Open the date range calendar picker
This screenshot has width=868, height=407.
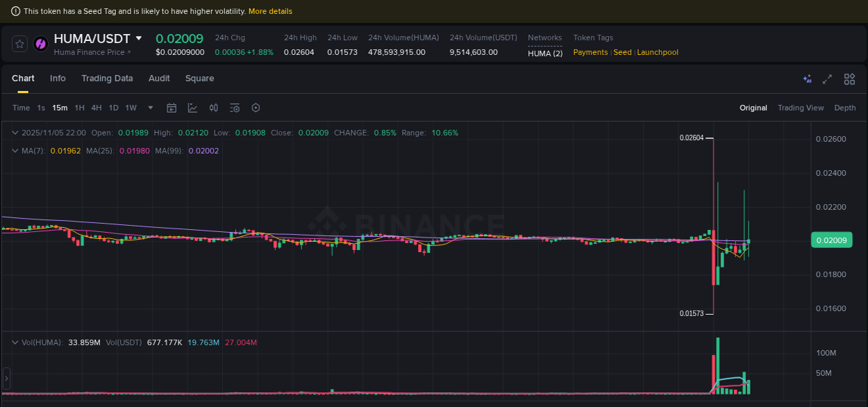172,108
